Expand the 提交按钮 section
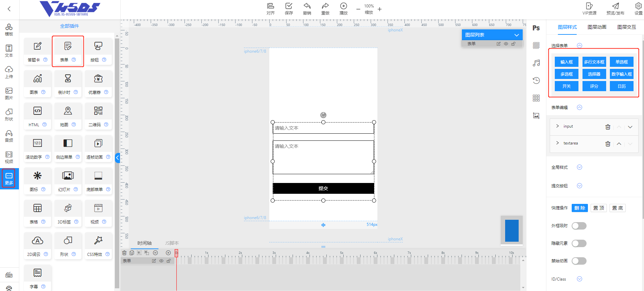 click(x=579, y=186)
